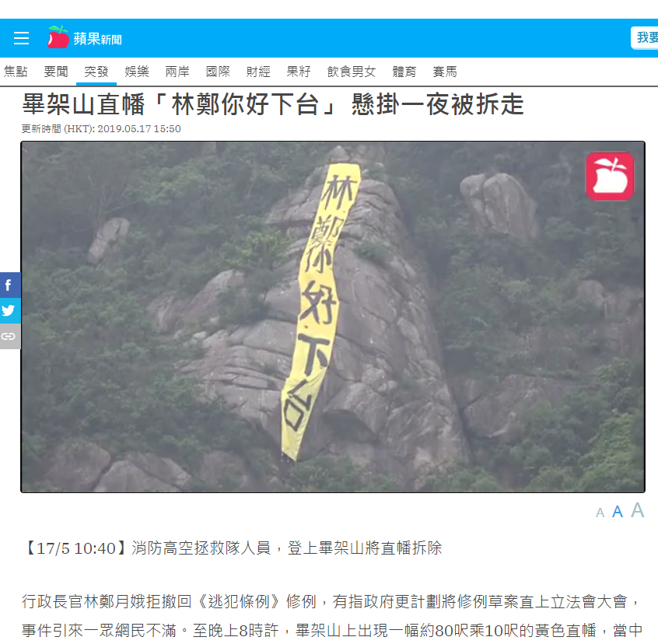Open the 國際 news tab
The height and width of the screenshot is (644, 658).
(218, 72)
